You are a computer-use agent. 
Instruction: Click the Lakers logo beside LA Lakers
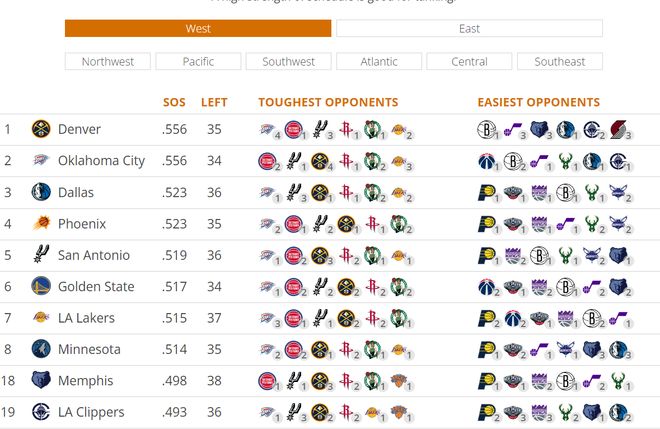(41, 318)
